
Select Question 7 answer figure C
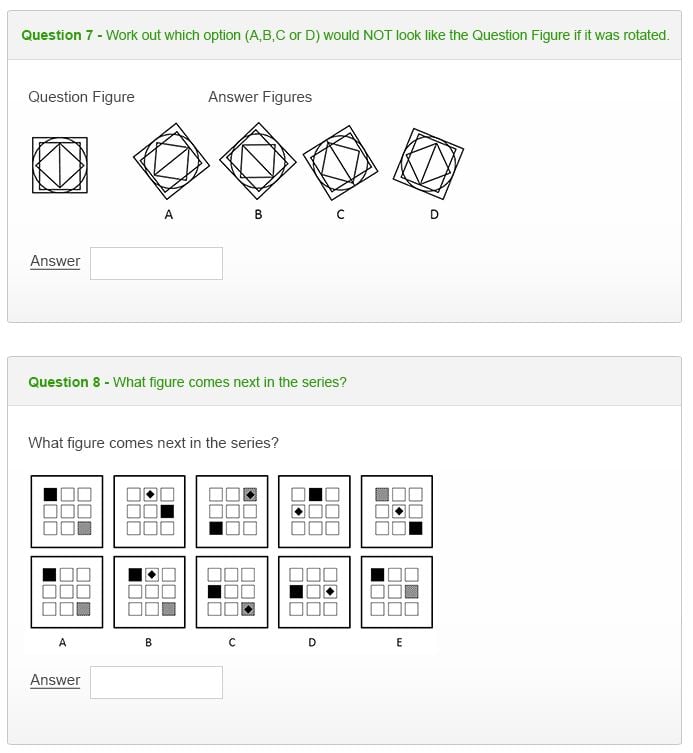point(340,162)
